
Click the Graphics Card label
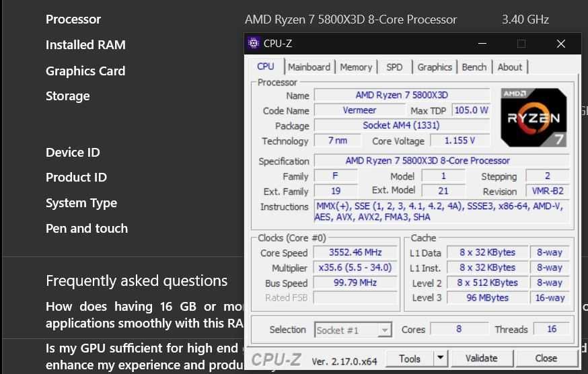pyautogui.click(x=85, y=71)
